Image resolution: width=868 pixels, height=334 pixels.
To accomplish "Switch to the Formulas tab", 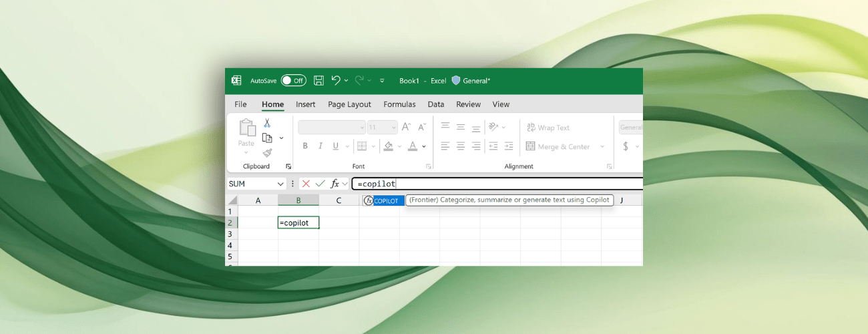I will (x=399, y=104).
